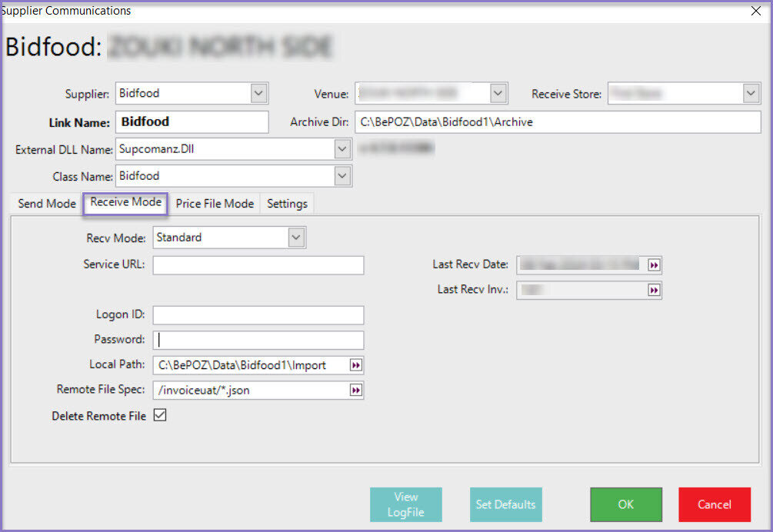Screen dimensions: 773x532
Task: Open the Venue dropdown
Action: [x=498, y=93]
